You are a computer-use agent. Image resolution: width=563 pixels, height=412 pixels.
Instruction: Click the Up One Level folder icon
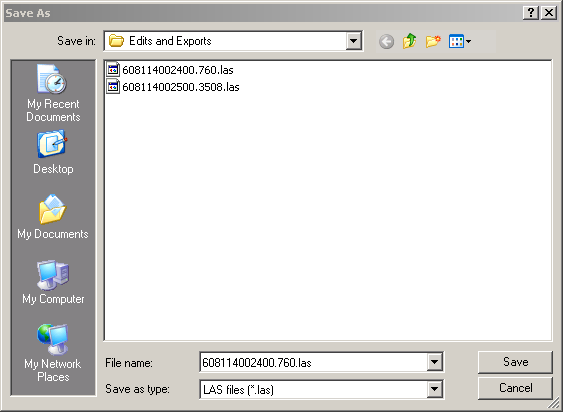point(410,42)
